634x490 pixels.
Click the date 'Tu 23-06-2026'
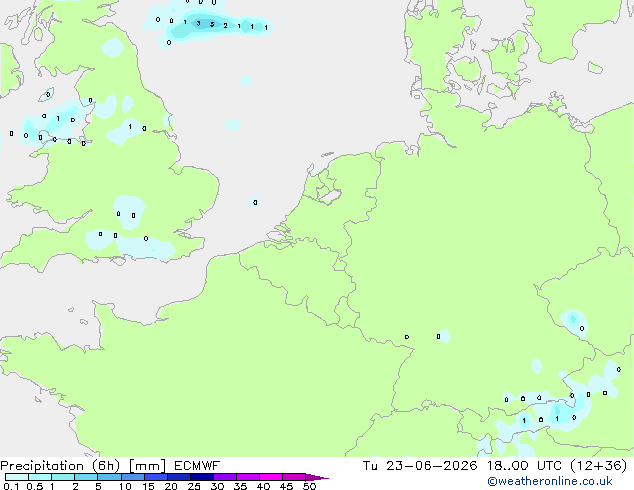(420, 466)
